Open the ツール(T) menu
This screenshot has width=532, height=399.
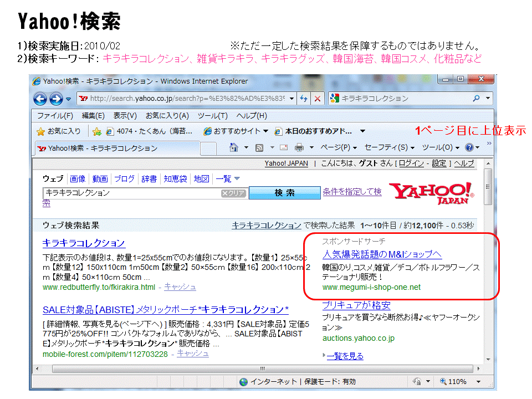213,116
